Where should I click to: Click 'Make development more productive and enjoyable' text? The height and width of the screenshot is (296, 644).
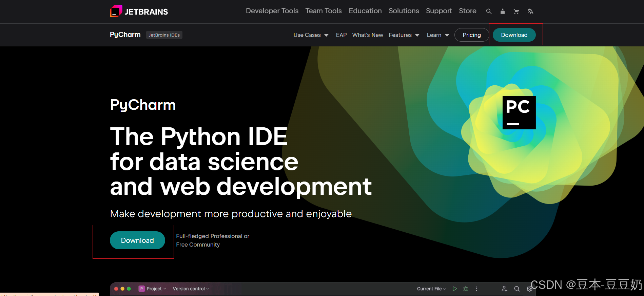pos(231,214)
